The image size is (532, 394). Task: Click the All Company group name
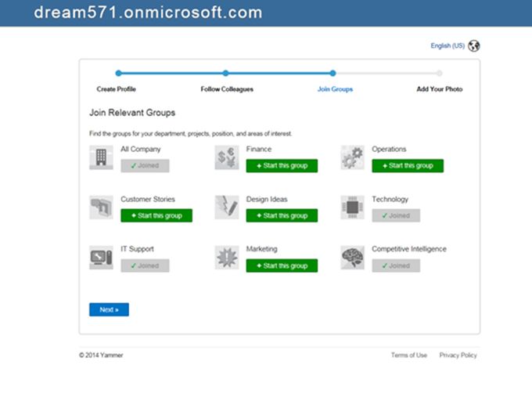pyautogui.click(x=141, y=149)
